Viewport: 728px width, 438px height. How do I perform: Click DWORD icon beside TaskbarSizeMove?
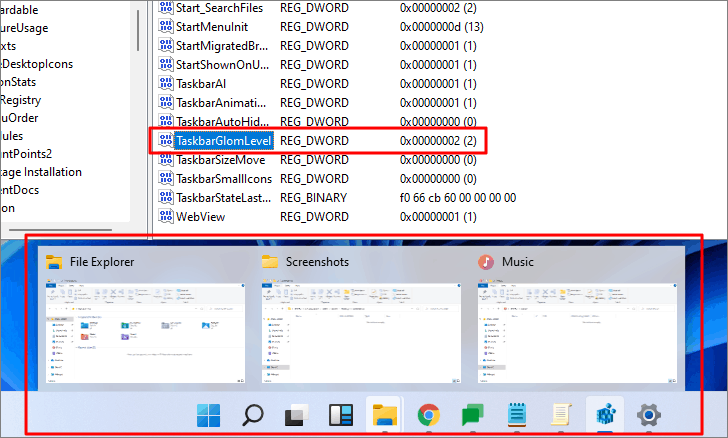(166, 159)
